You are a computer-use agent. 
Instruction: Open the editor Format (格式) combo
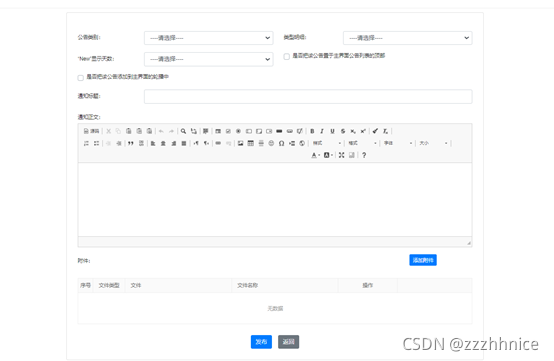(363, 143)
